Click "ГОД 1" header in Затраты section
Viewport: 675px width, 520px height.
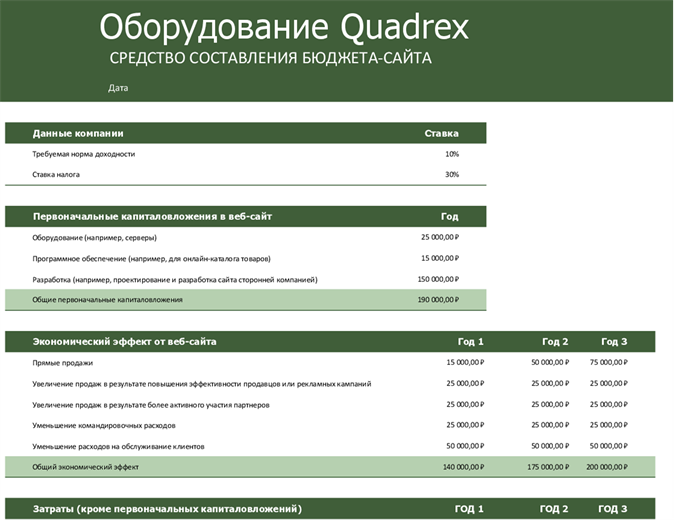pyautogui.click(x=469, y=509)
